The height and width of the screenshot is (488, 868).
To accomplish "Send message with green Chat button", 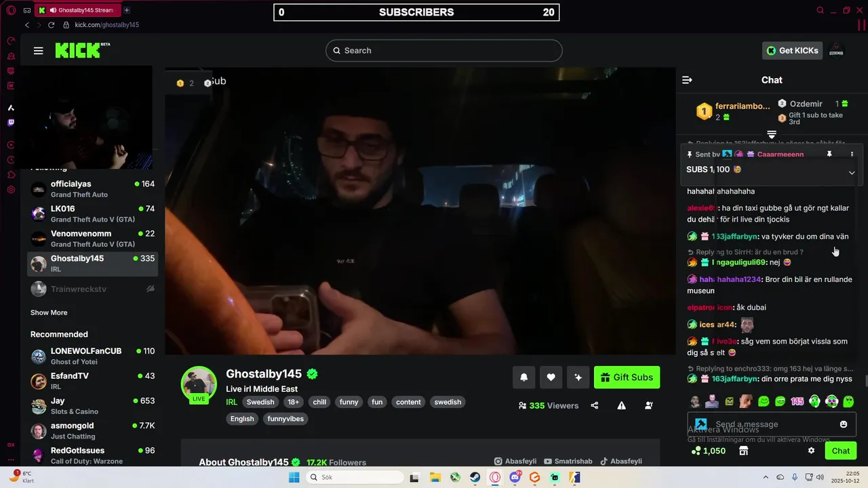I will pyautogui.click(x=840, y=451).
